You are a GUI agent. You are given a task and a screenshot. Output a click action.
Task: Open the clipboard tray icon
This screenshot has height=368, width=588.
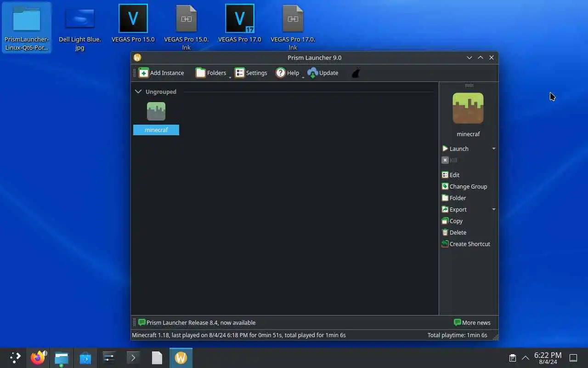pyautogui.click(x=513, y=358)
